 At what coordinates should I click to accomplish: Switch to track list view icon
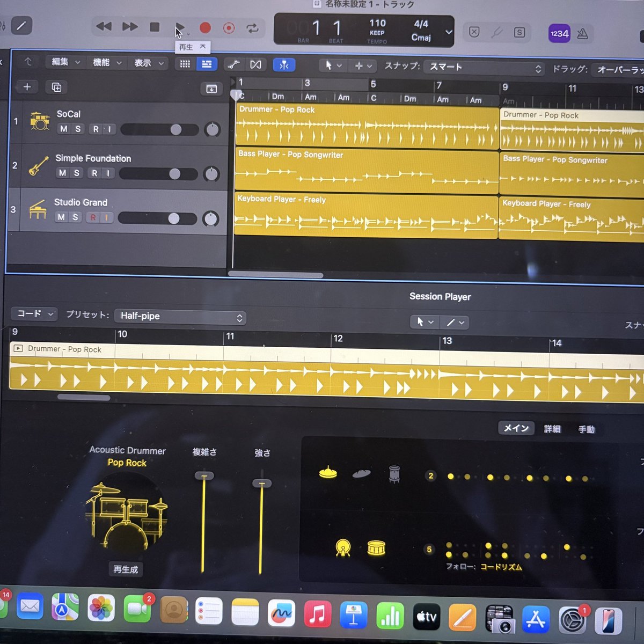pyautogui.click(x=207, y=64)
